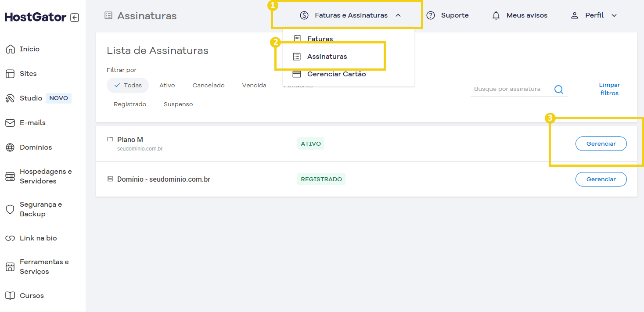
Task: Click the Domínios globe icon
Action: [x=10, y=147]
